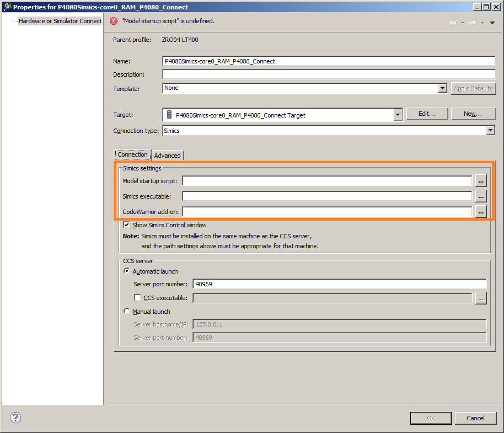Viewport: 504px width, 433px height.
Task: Click the Cancel button
Action: [x=475, y=418]
